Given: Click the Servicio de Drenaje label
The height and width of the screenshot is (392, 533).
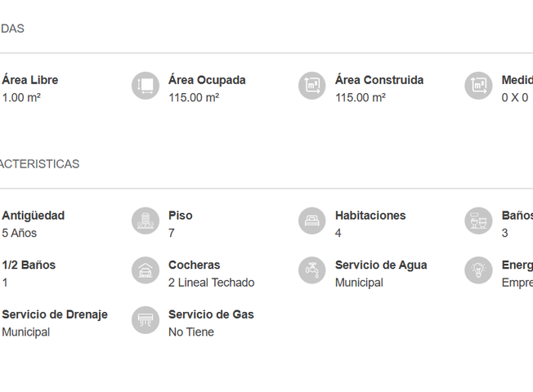Looking at the screenshot, I should pyautogui.click(x=55, y=314).
